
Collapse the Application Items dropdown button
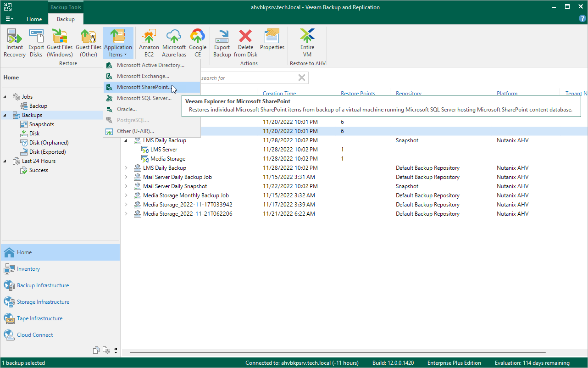point(118,43)
